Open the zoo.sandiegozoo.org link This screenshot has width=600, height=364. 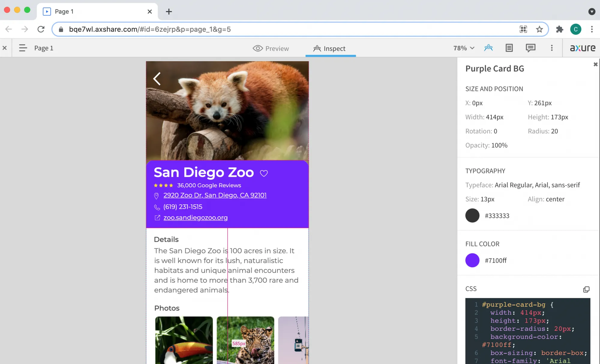point(195,218)
